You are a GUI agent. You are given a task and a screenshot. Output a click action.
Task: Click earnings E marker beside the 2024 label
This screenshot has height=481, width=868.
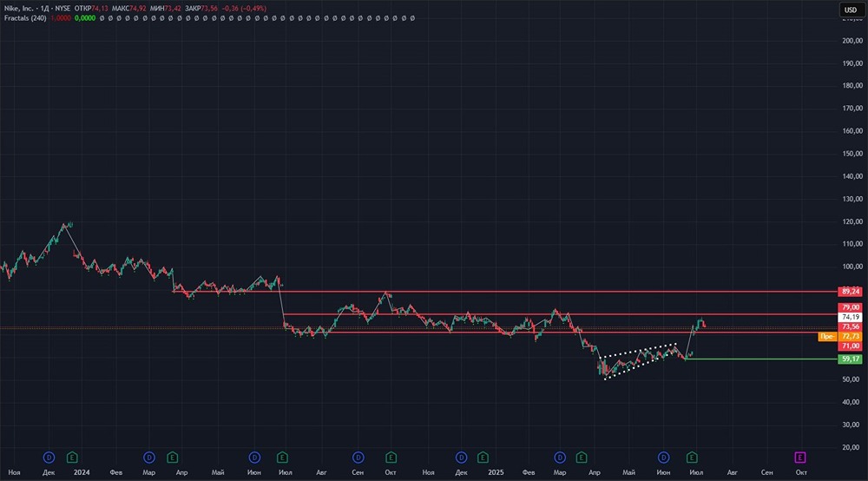pos(72,456)
